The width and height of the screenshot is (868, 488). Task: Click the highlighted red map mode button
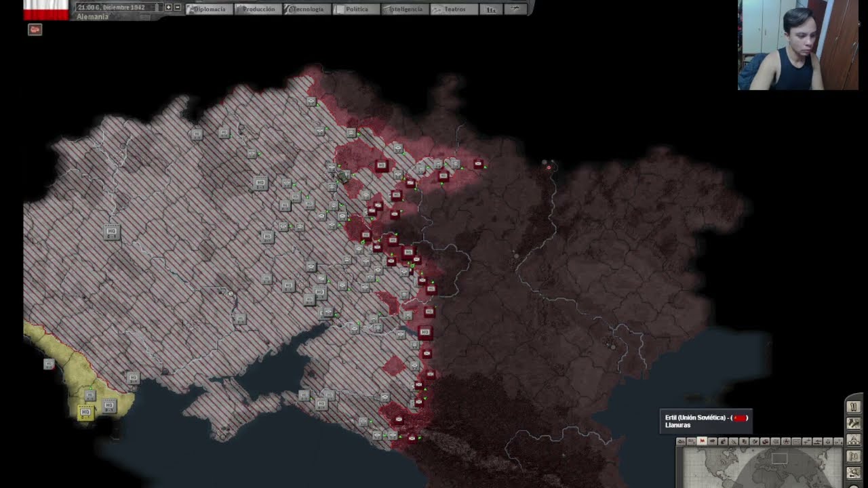[x=702, y=441]
